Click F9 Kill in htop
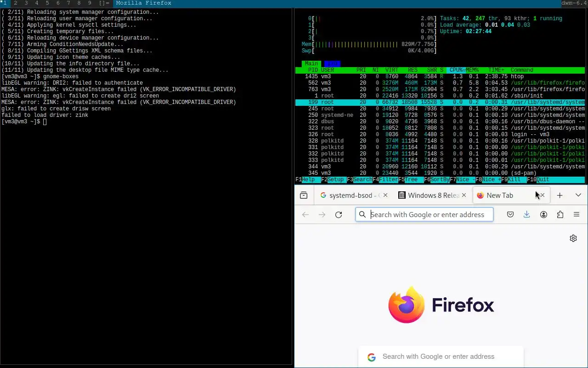Viewport: 588px width, 368px height. [514, 179]
